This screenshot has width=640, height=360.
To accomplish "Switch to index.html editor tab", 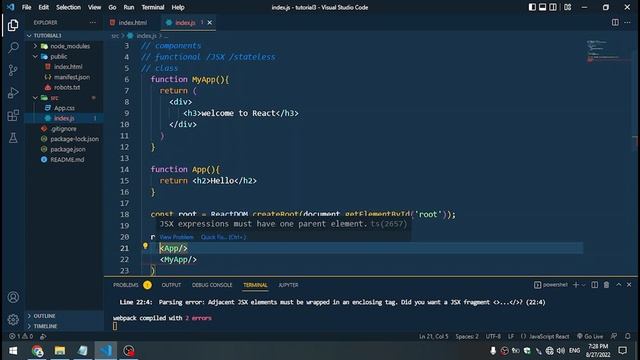I will tap(133, 22).
